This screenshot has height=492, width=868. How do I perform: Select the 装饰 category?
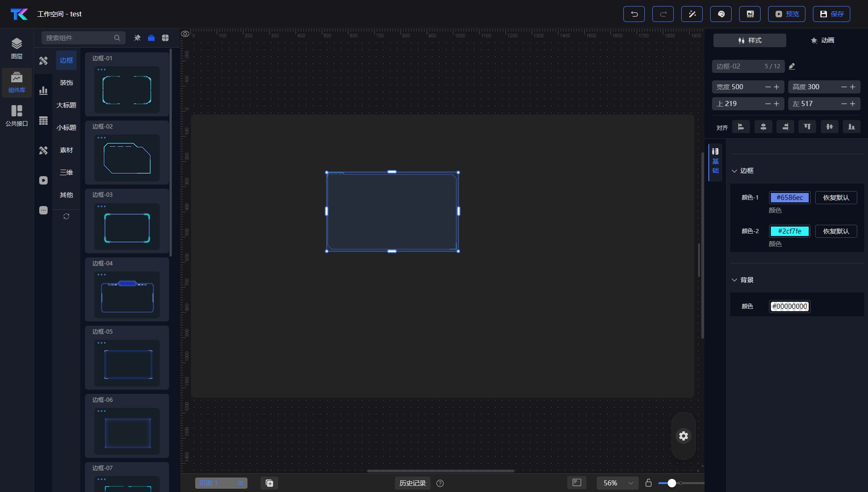click(x=66, y=83)
